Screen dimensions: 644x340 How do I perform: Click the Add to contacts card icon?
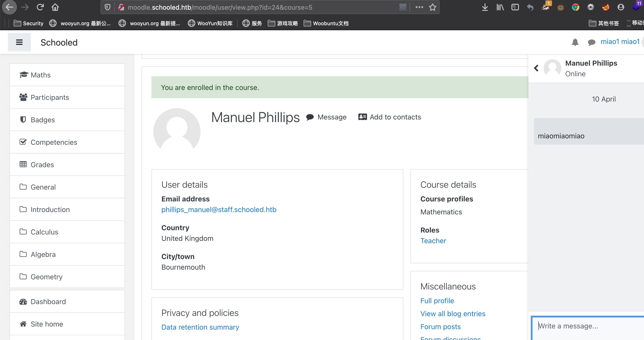(362, 117)
